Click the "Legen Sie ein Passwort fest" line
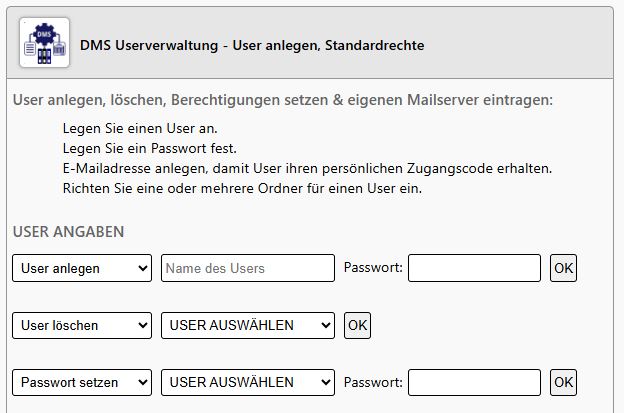Screen dimensions: 624x413 (149, 148)
